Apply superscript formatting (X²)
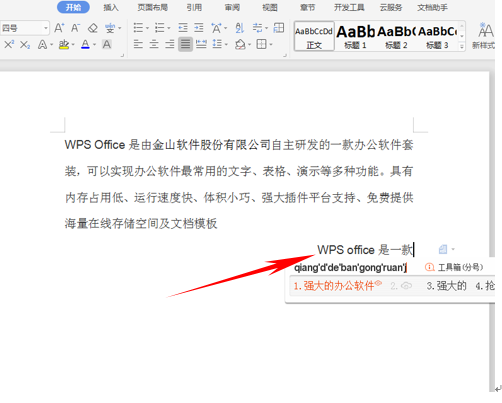The height and width of the screenshot is (403, 502). [9, 44]
